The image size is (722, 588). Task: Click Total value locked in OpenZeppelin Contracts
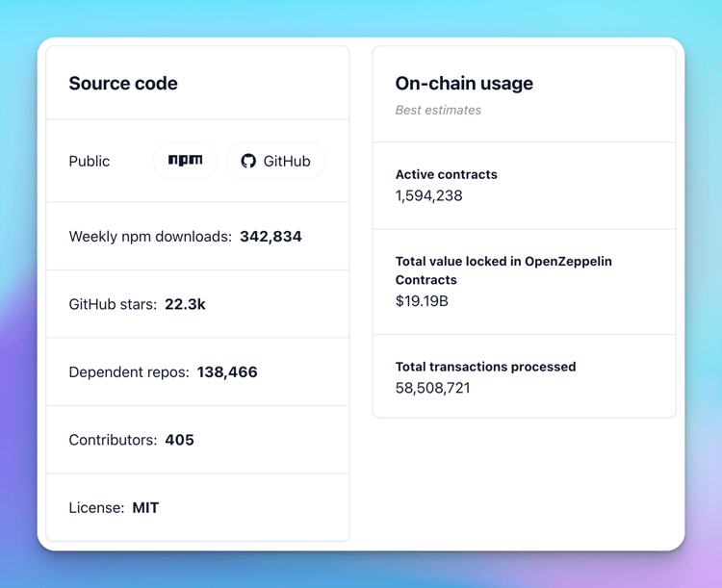click(x=503, y=270)
